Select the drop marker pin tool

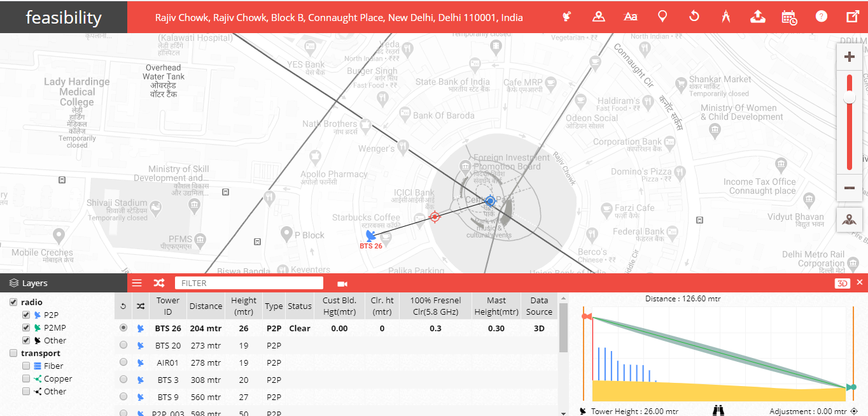tap(662, 17)
